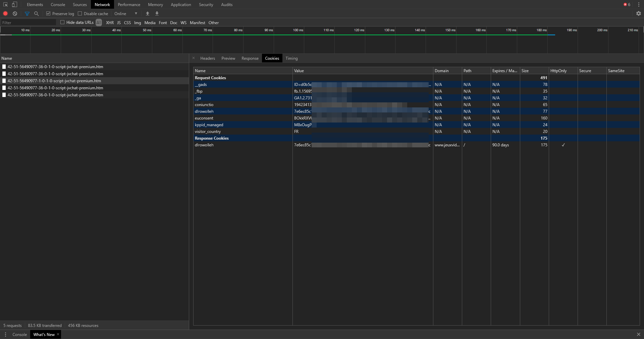The height and width of the screenshot is (339, 644).
Task: Sort cookies by the SameSite column
Action: point(623,71)
